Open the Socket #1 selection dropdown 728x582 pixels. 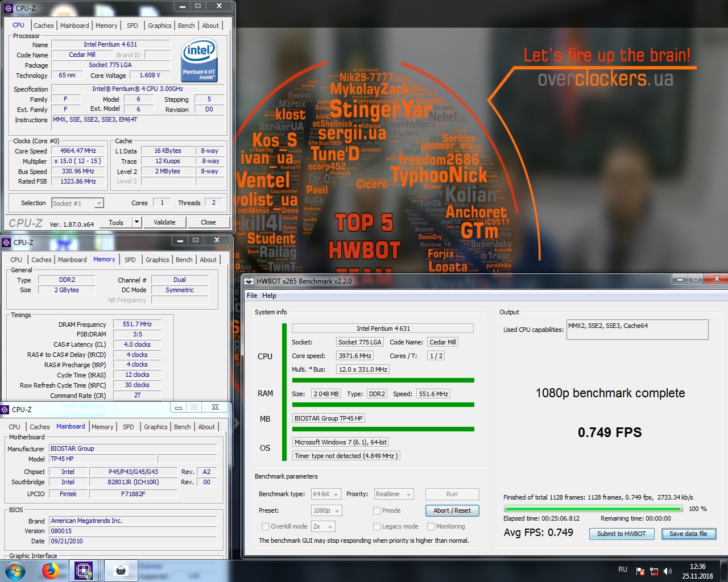point(77,203)
